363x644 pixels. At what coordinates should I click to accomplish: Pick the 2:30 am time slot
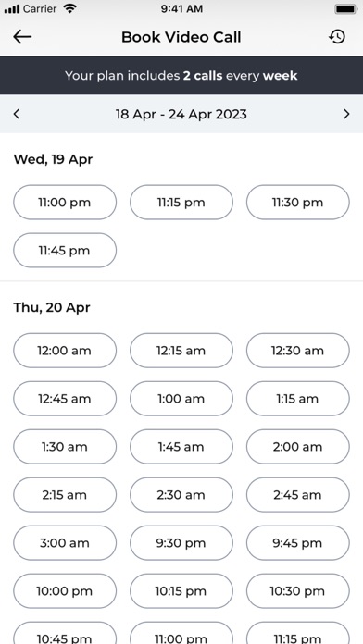point(181,494)
